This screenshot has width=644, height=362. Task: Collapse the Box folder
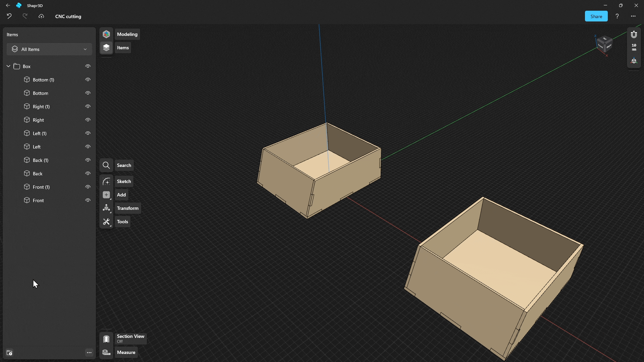pos(8,66)
